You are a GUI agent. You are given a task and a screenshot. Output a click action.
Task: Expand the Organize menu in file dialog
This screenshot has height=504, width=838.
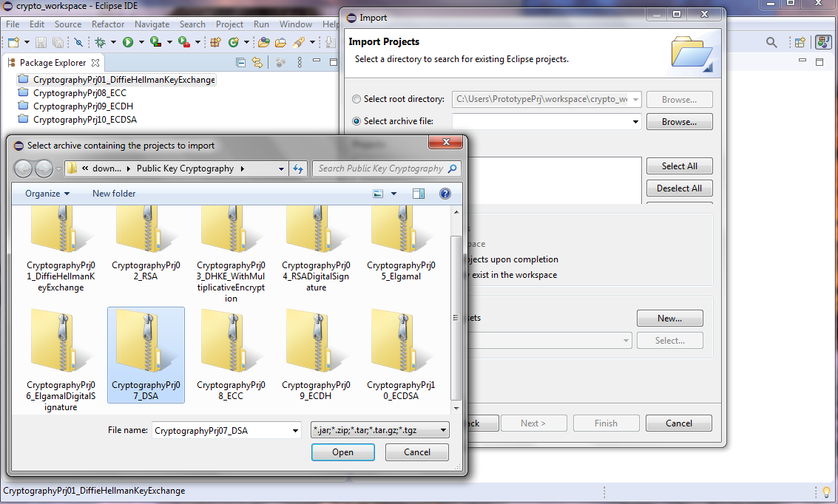(x=47, y=194)
